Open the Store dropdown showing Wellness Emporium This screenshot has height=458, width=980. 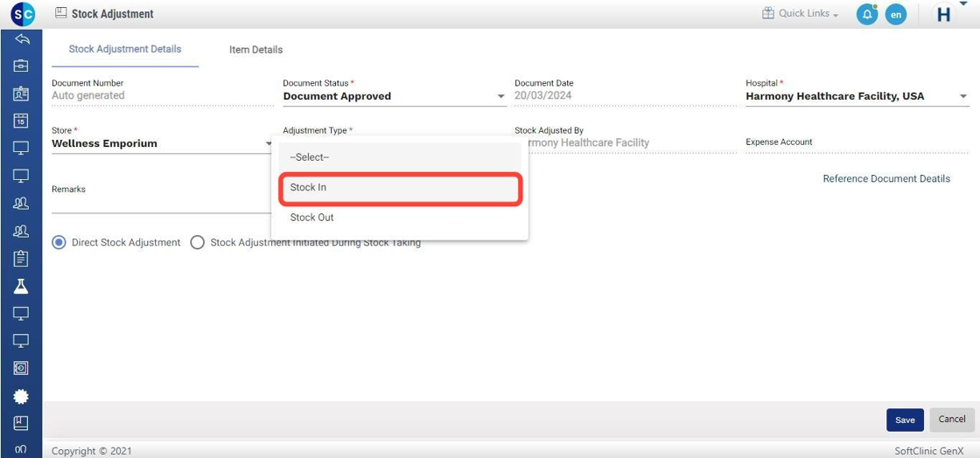tap(163, 143)
